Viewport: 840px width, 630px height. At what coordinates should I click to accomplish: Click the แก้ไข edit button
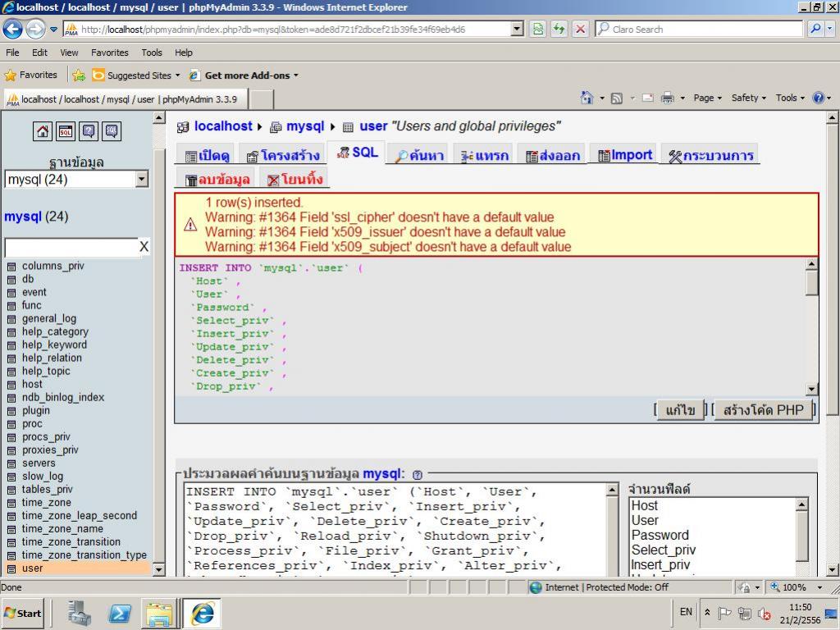tap(680, 410)
